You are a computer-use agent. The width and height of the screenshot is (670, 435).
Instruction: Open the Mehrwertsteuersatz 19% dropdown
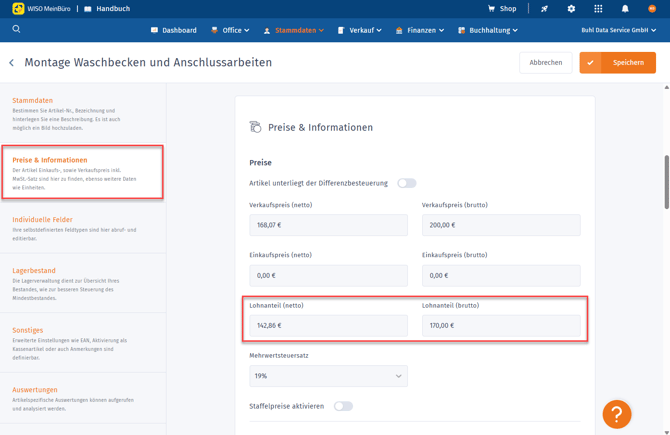click(328, 376)
